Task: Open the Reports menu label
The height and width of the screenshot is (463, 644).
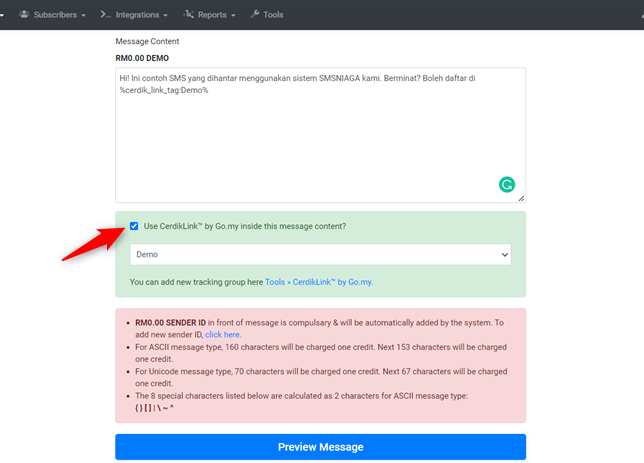Action: point(211,15)
